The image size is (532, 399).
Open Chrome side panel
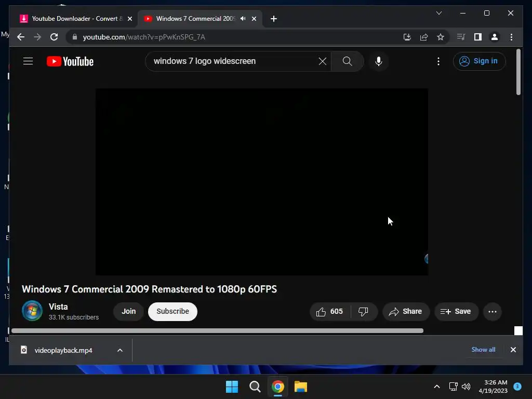point(478,37)
